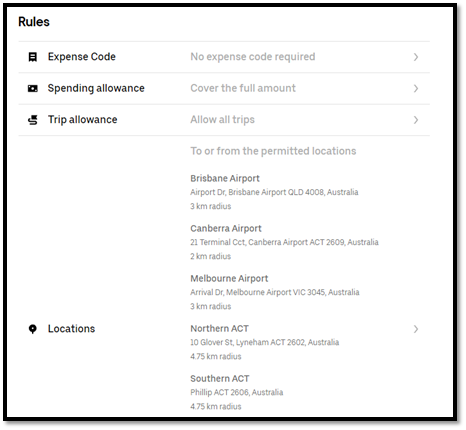Expand the Expense Code row chevron

[416, 57]
